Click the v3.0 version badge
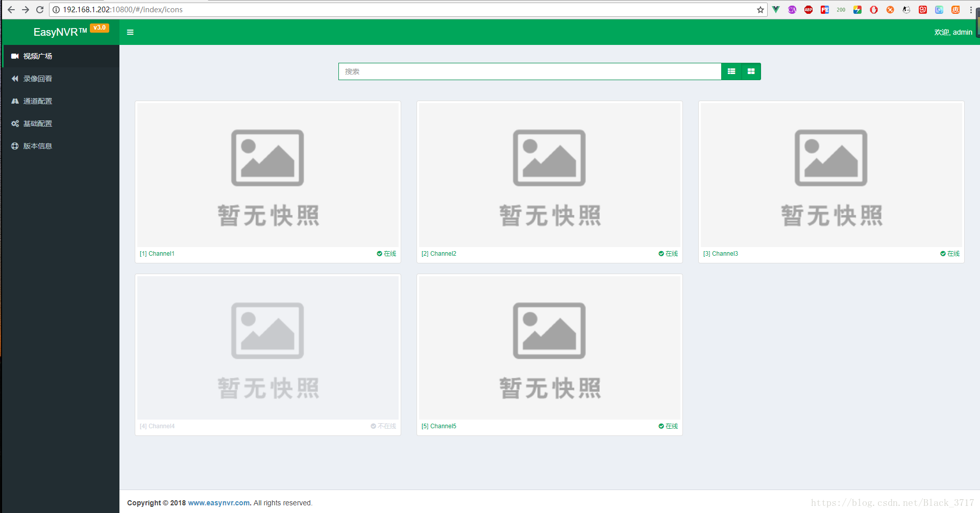This screenshot has height=513, width=980. (100, 28)
